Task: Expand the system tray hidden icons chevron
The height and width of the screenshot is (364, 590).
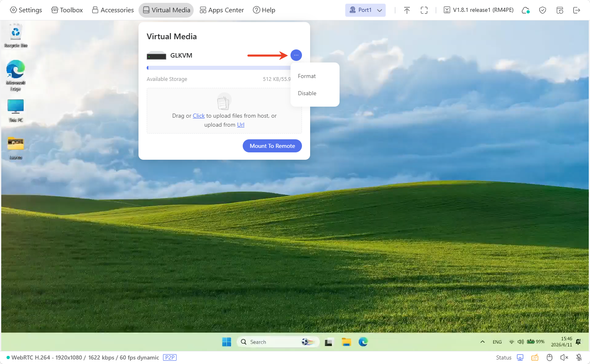Action: click(x=483, y=342)
